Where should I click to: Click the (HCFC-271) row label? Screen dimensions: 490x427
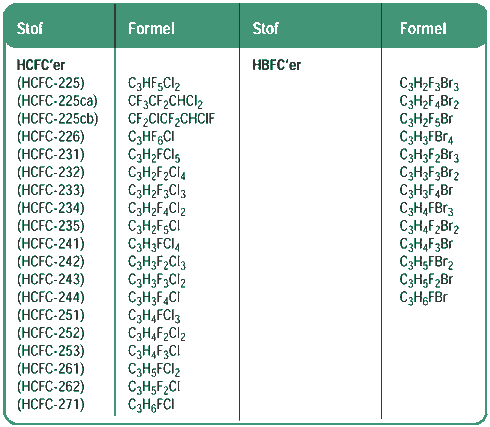click(x=51, y=405)
